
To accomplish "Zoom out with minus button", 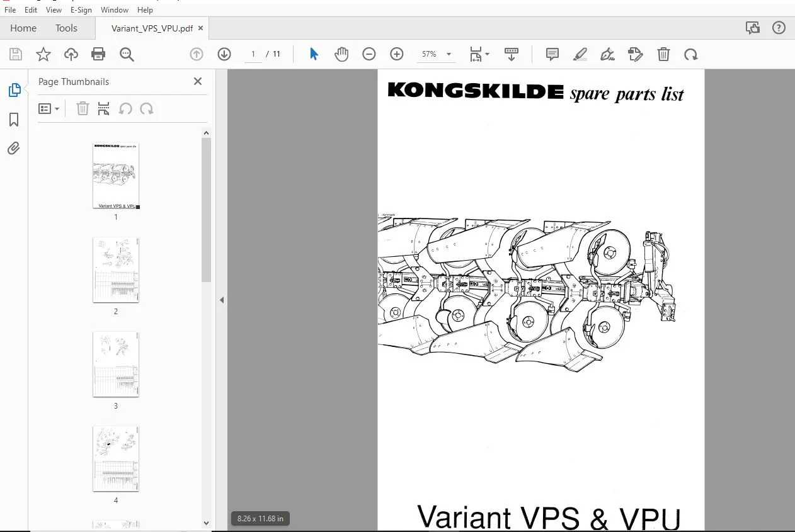I will pos(369,54).
